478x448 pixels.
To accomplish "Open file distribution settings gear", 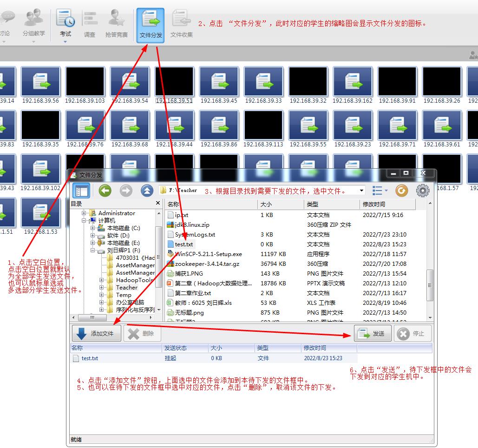I will point(423,191).
